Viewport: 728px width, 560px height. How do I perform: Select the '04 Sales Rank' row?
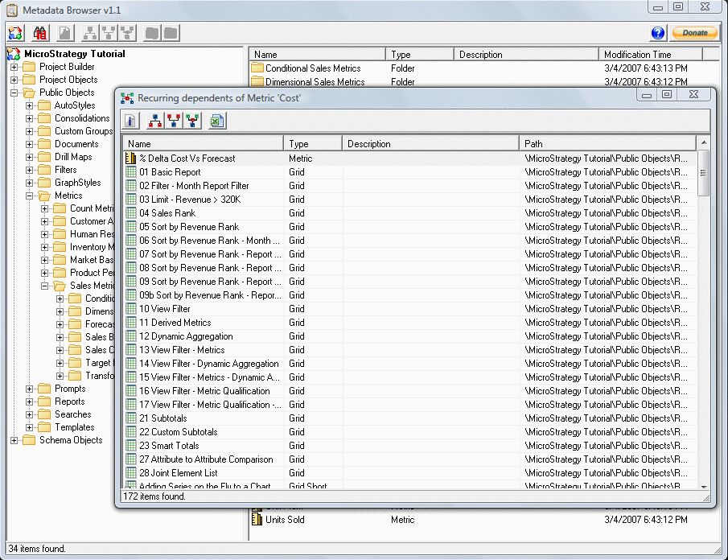[410, 213]
